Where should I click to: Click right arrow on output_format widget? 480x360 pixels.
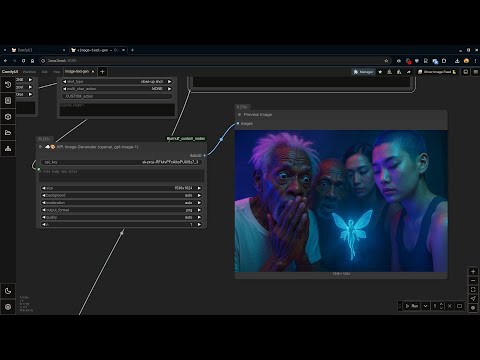pos(199,210)
